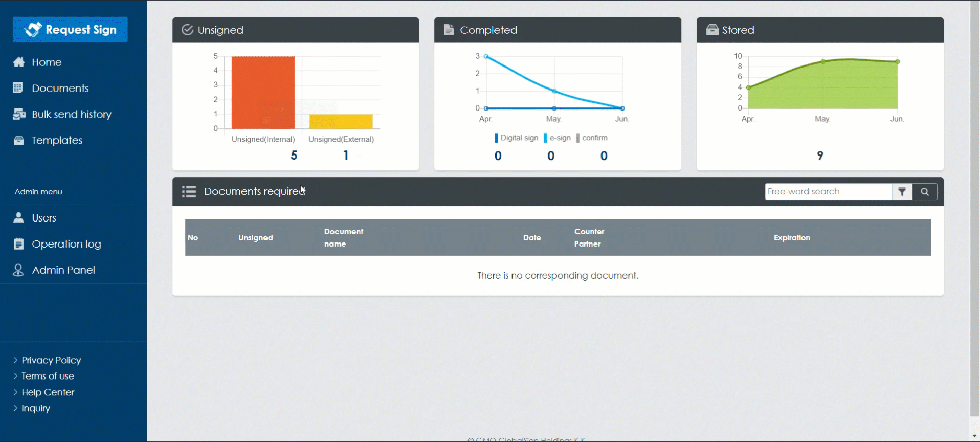The image size is (980, 442).
Task: Sort by the Unsigned column header
Action: click(256, 238)
